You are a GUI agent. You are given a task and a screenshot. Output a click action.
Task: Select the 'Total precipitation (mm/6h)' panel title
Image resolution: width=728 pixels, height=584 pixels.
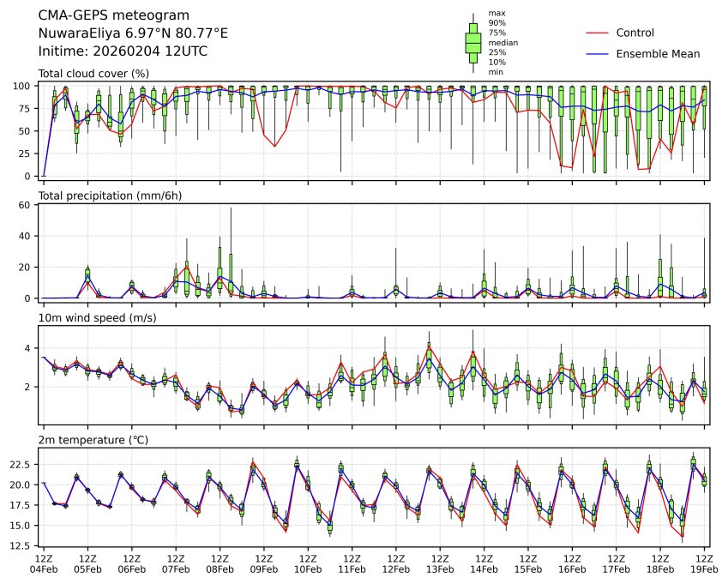[x=110, y=196]
